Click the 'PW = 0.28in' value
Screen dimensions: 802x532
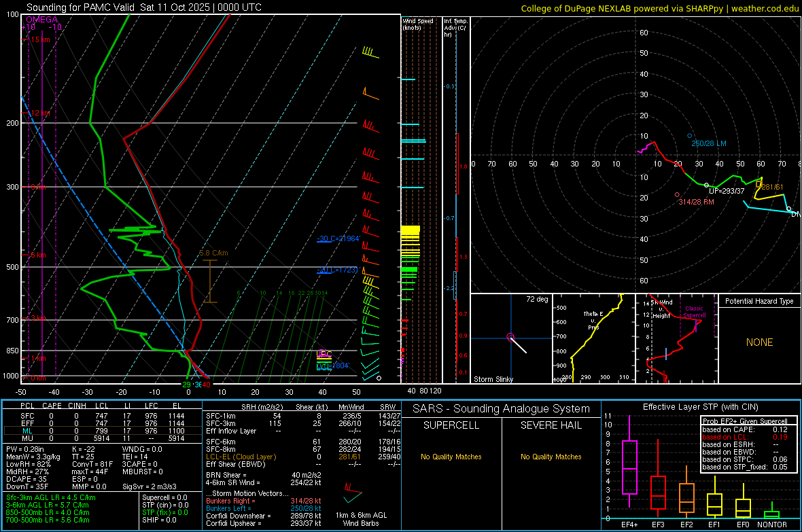(27, 449)
